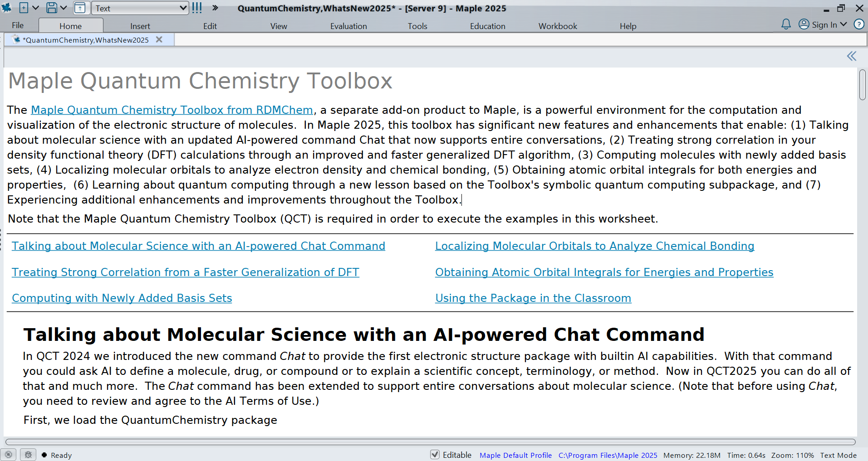Follow the Maple Quantum Chemistry Toolbox from RDMChem link
Viewport: 868px width, 461px height.
point(172,110)
